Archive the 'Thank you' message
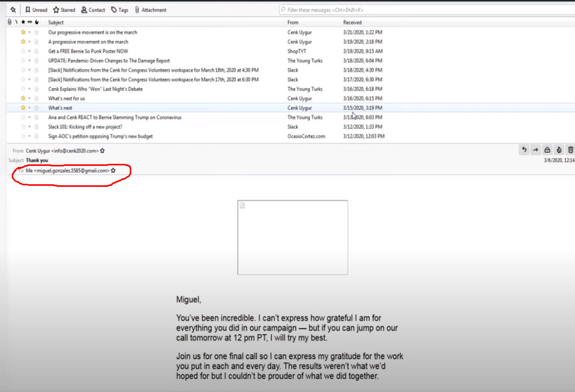The image size is (575, 392). click(x=547, y=150)
